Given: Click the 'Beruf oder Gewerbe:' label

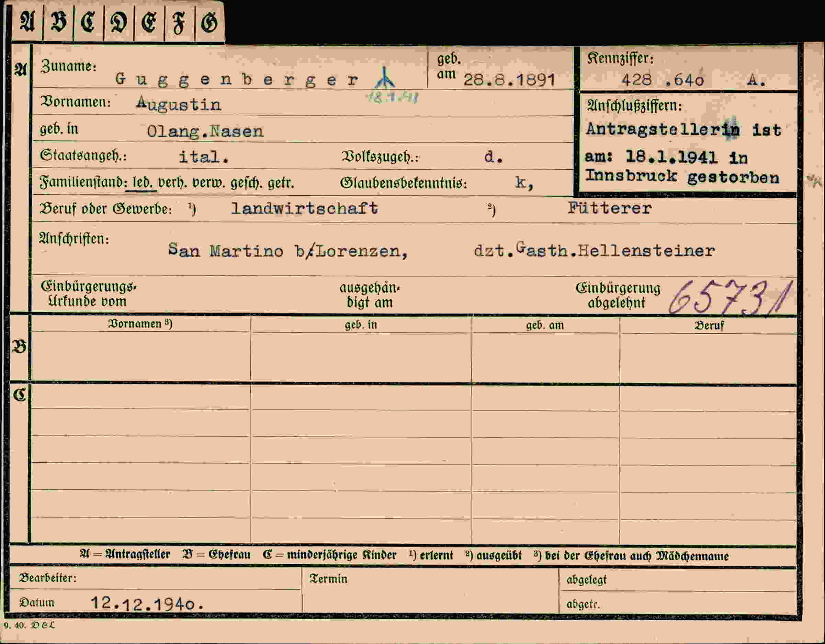Looking at the screenshot, I should pyautogui.click(x=106, y=209).
